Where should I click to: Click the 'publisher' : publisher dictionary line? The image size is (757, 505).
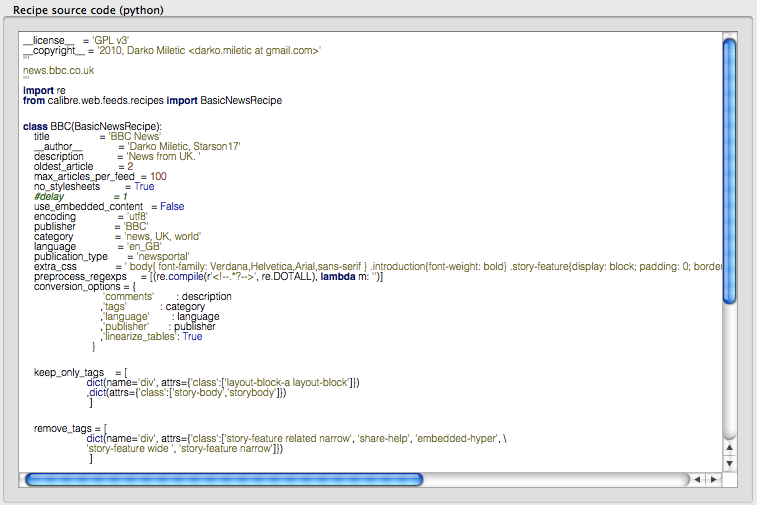(x=158, y=327)
